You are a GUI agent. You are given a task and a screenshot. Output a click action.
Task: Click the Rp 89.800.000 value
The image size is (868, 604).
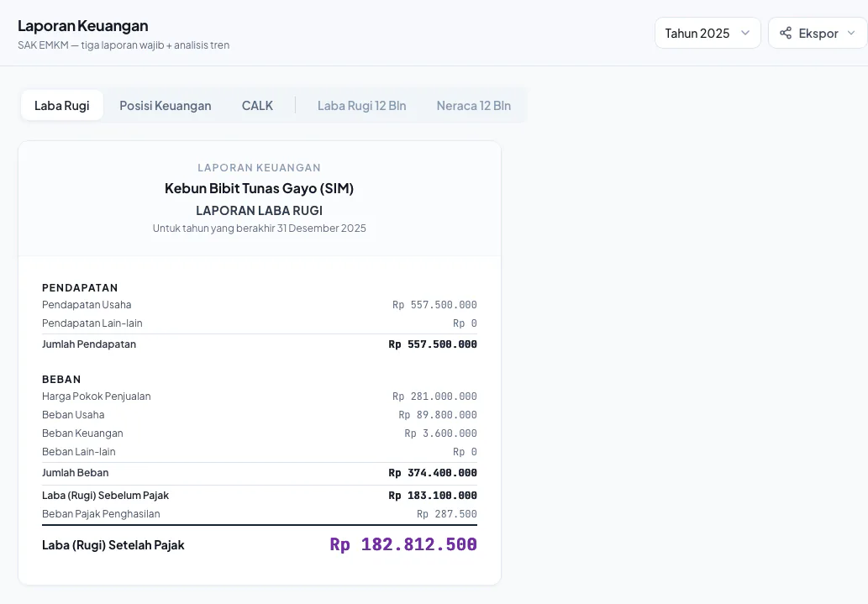coord(437,415)
